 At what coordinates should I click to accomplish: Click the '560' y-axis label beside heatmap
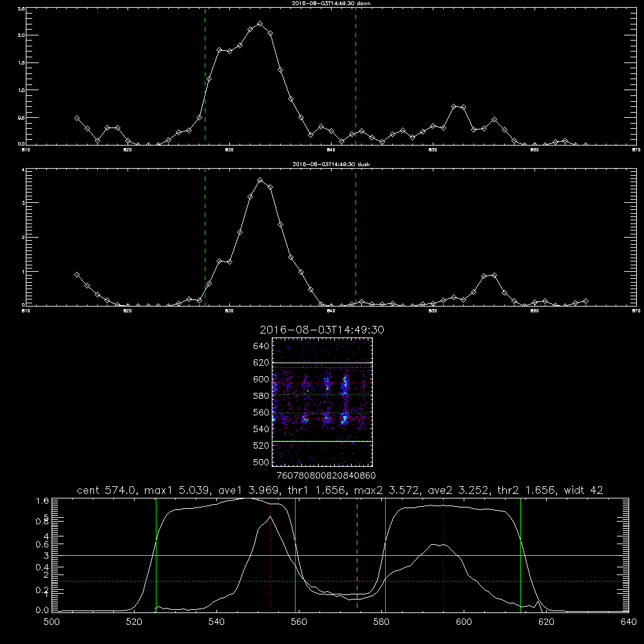(261, 412)
